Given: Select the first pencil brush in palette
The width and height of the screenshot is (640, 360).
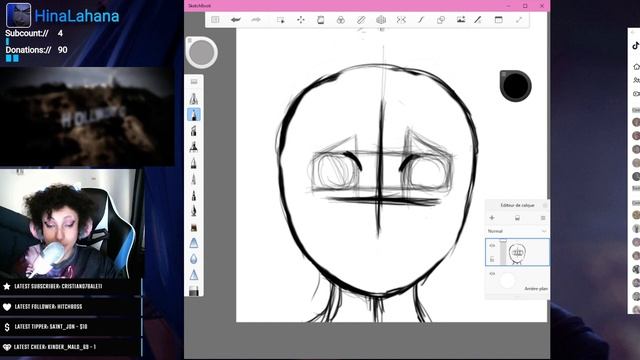Looking at the screenshot, I should (194, 98).
